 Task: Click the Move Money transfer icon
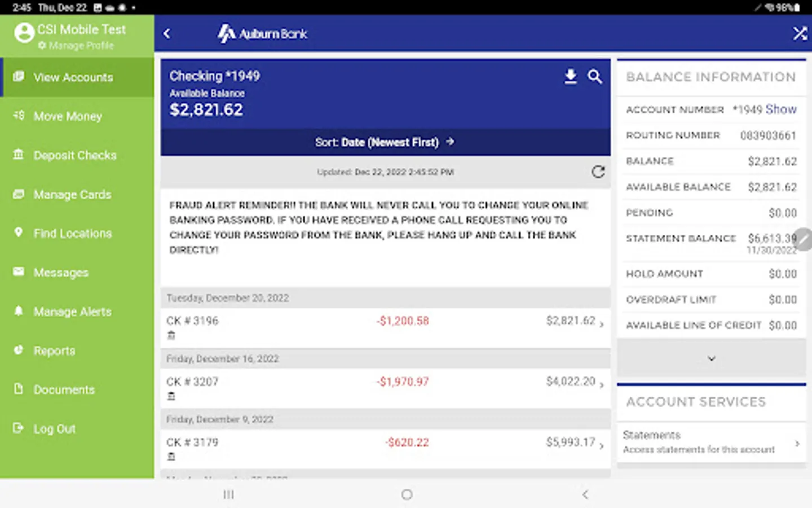[x=19, y=115]
